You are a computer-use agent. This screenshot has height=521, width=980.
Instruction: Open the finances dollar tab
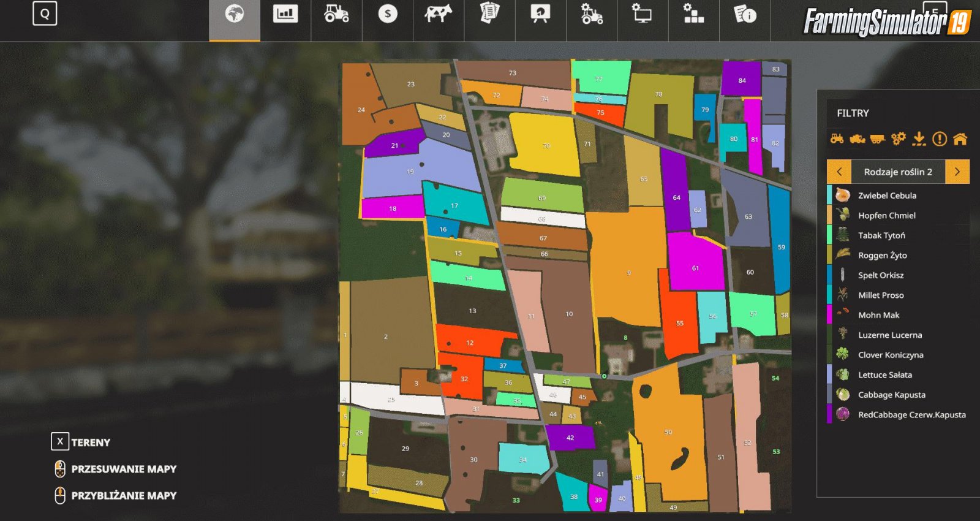click(x=387, y=14)
